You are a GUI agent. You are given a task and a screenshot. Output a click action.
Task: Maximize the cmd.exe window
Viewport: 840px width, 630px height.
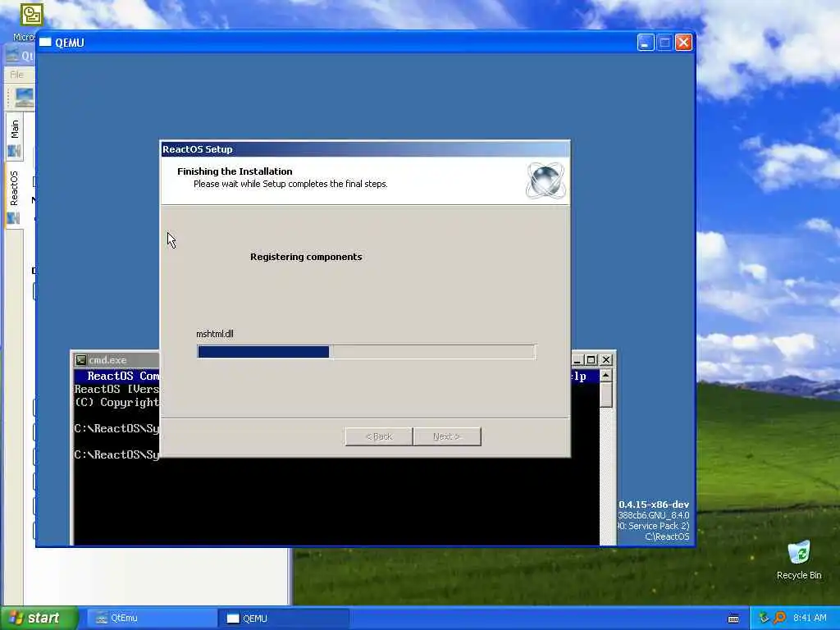click(x=591, y=360)
